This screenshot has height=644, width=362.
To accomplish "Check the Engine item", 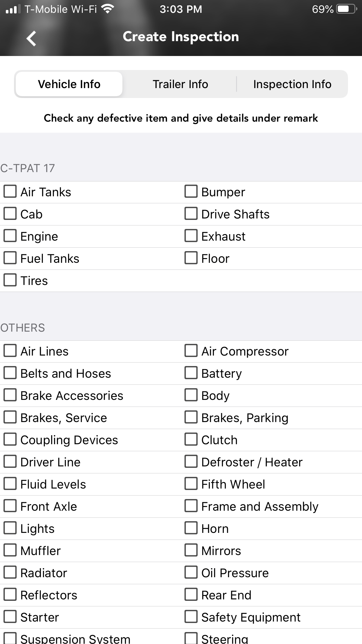I will [10, 236].
